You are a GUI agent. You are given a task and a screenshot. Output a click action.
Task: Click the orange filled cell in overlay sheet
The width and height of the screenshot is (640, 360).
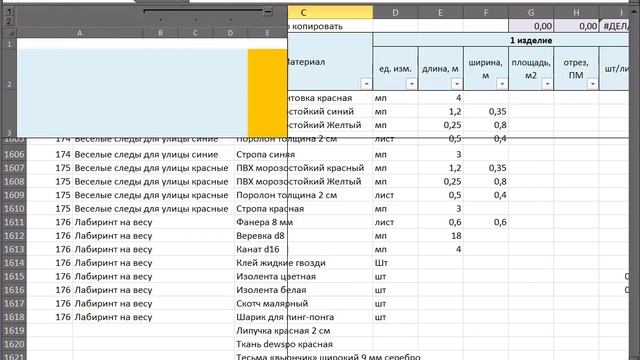pyautogui.click(x=267, y=93)
